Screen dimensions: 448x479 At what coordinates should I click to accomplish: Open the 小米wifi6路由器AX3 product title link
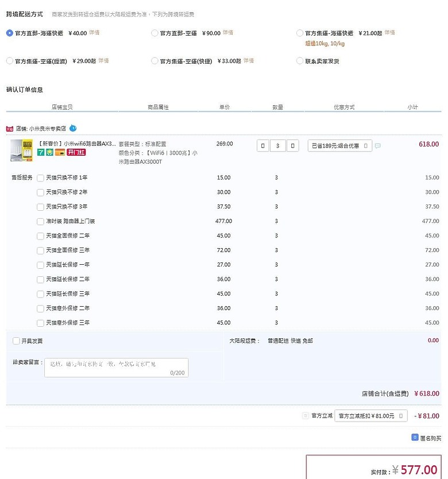[77, 144]
